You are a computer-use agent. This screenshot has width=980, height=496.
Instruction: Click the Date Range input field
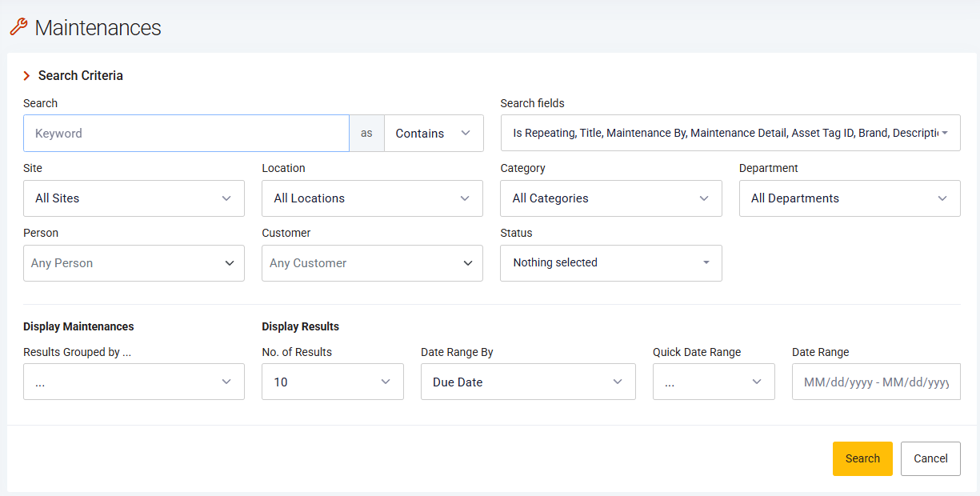pos(875,382)
